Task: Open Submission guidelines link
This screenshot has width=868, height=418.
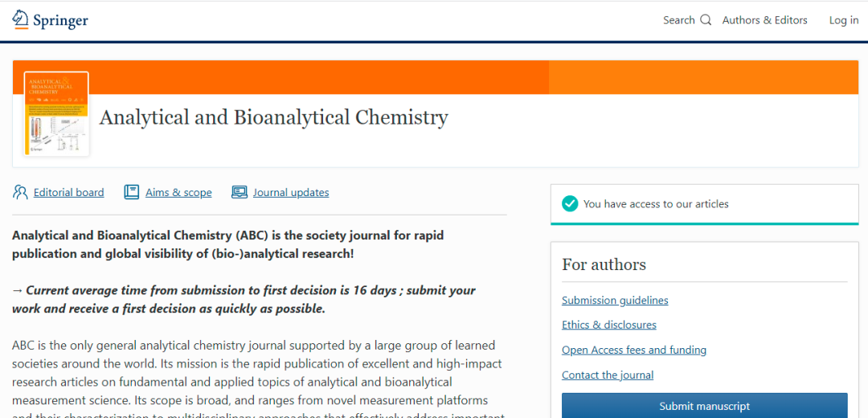Action: tap(615, 300)
